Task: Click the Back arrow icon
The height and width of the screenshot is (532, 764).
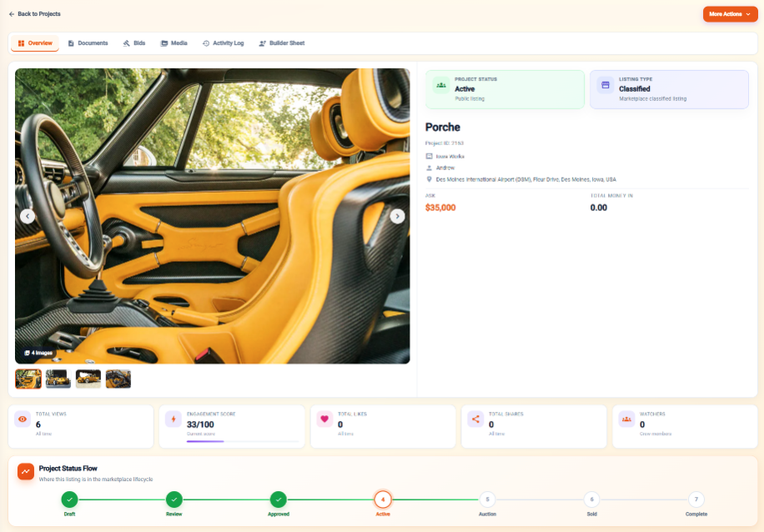Action: 12,14
